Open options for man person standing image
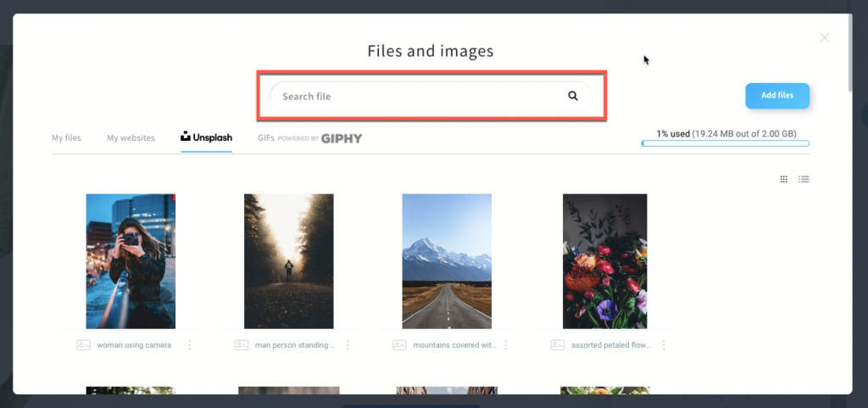 [348, 345]
